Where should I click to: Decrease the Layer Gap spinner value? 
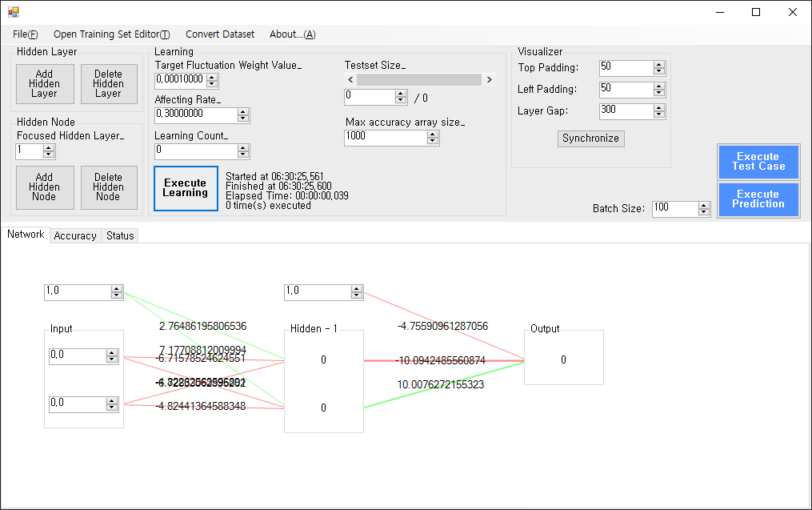(x=659, y=114)
